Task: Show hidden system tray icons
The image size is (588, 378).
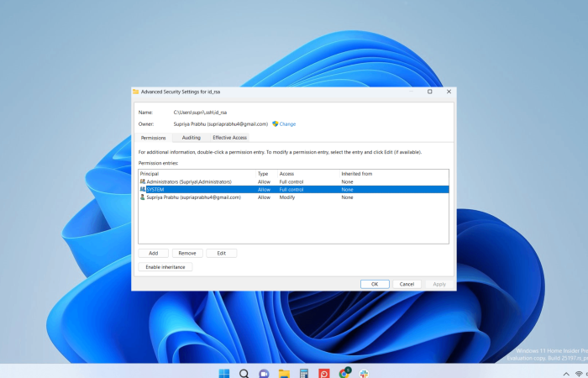Action: [566, 374]
